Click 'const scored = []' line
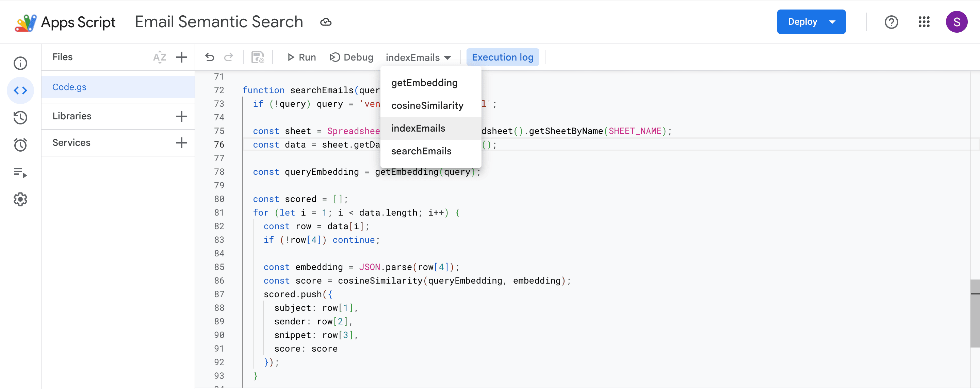The height and width of the screenshot is (389, 980). (x=300, y=199)
